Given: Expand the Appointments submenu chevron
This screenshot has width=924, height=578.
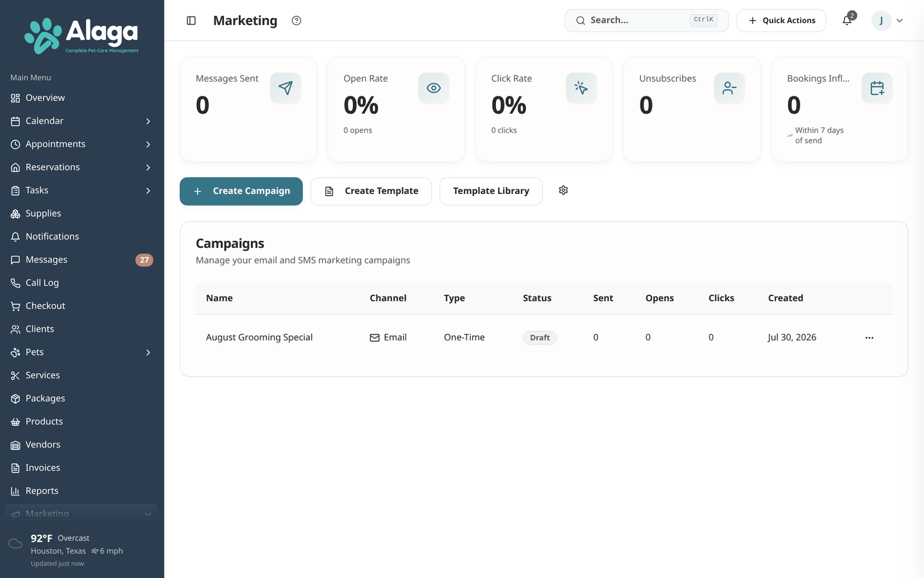Looking at the screenshot, I should (148, 144).
